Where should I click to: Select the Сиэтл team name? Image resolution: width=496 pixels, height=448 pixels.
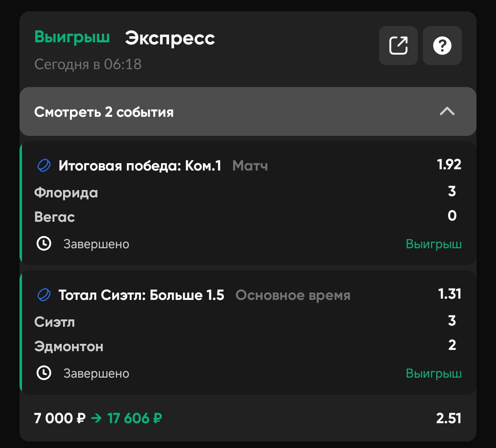pos(54,322)
